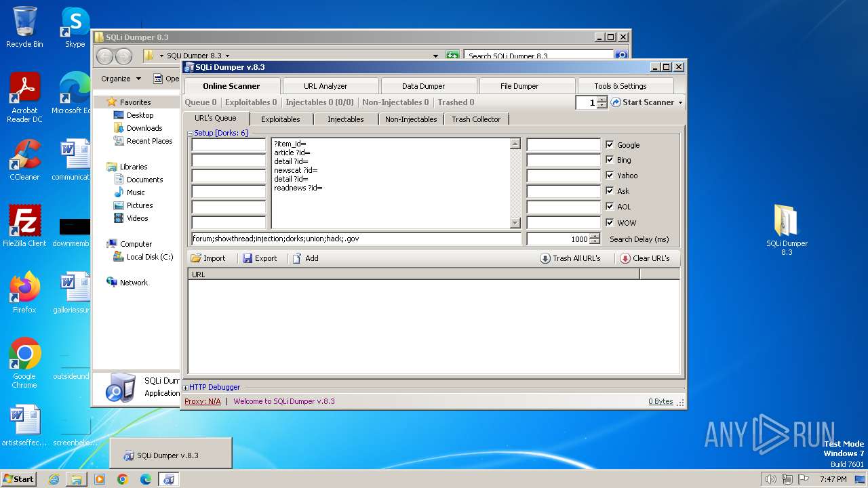Select Network in Explorer navigation pane
Screen dimensions: 868x488
134,283
